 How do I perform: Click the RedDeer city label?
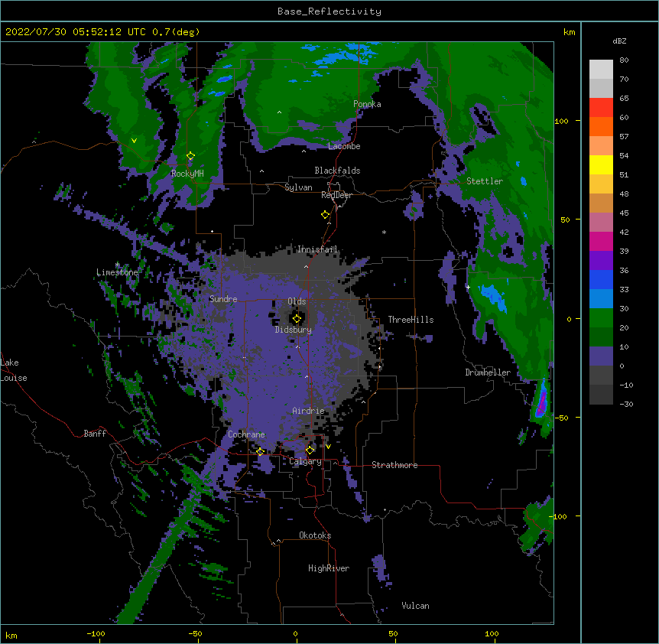[336, 195]
